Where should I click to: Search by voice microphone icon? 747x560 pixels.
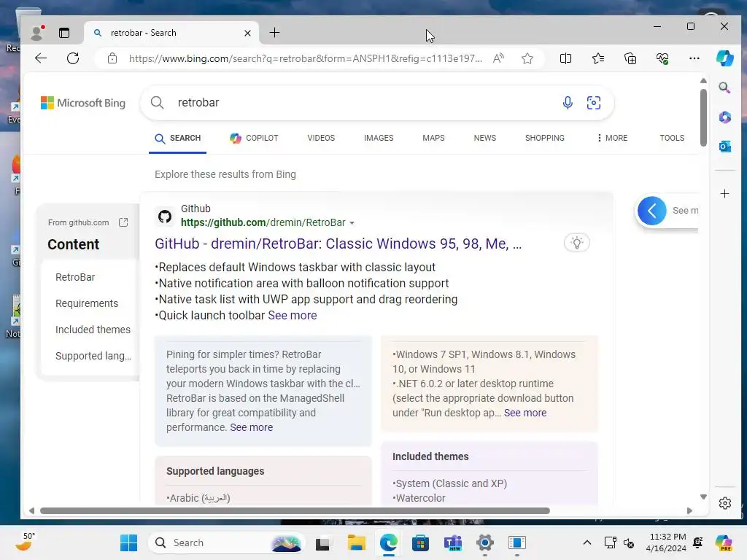coord(568,102)
